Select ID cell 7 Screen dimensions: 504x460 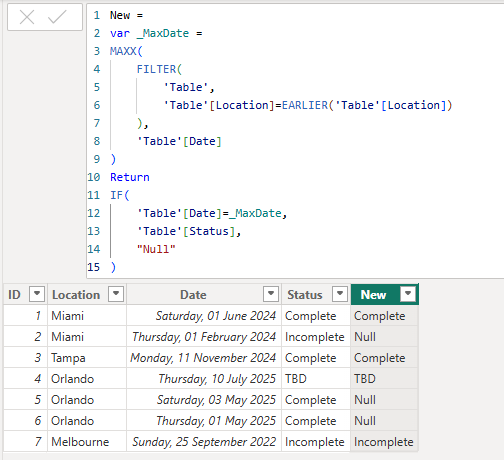point(26,442)
